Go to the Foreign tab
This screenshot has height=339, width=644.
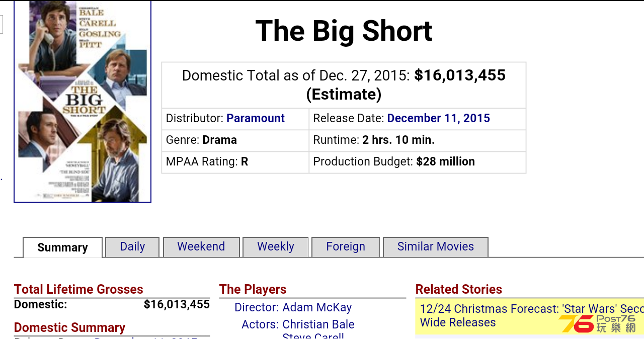point(346,247)
